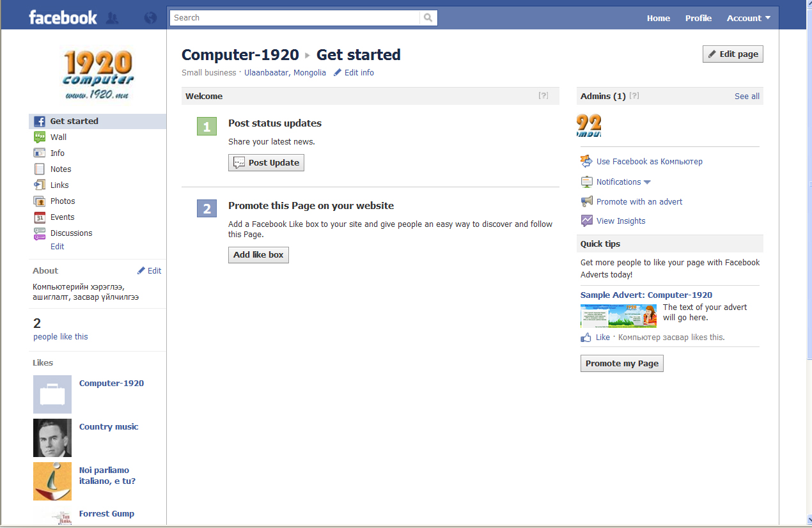Open Computer-1920 briefcase thumbnail in Likes
The height and width of the screenshot is (528, 812).
coord(52,394)
